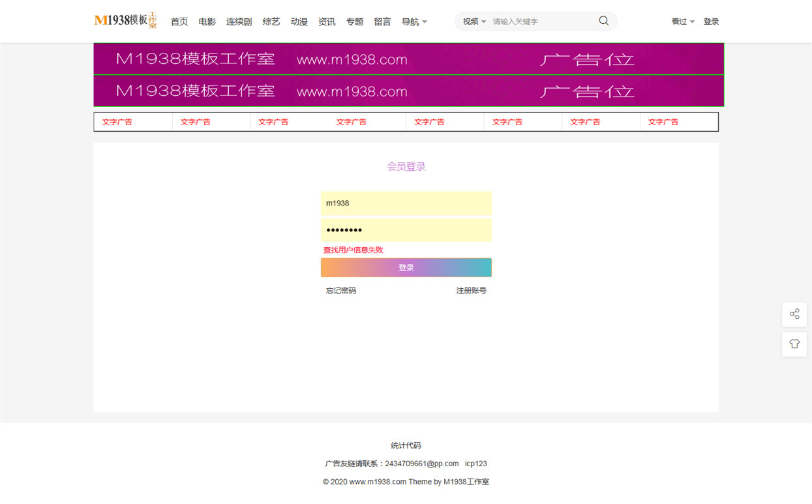Expand the 导航 dropdown menu
812x504 pixels.
tap(415, 22)
